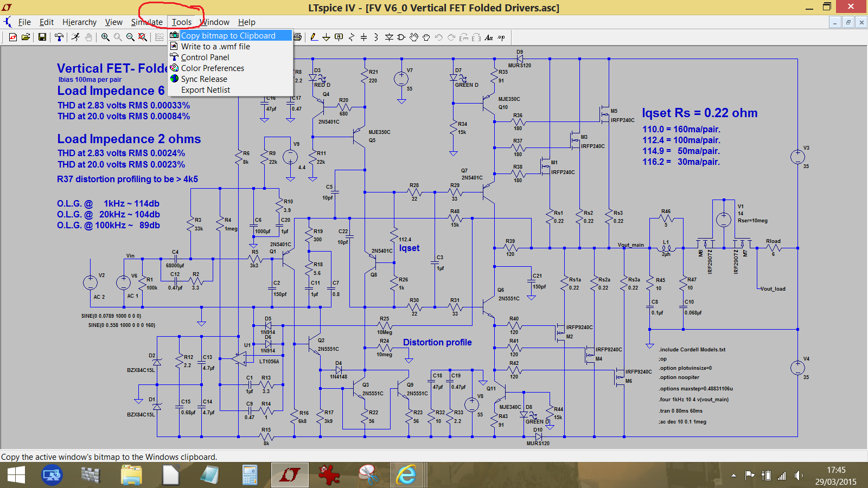Viewport: 868px width, 488px height.
Task: Open the File menu
Action: pyautogui.click(x=24, y=22)
